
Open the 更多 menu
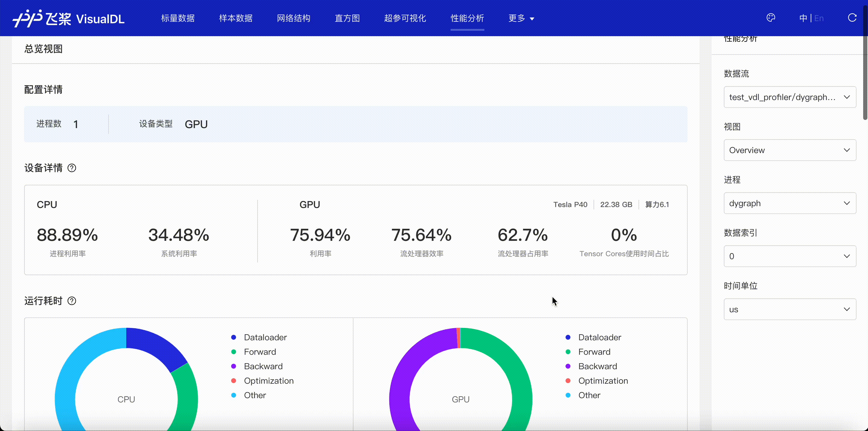point(521,18)
